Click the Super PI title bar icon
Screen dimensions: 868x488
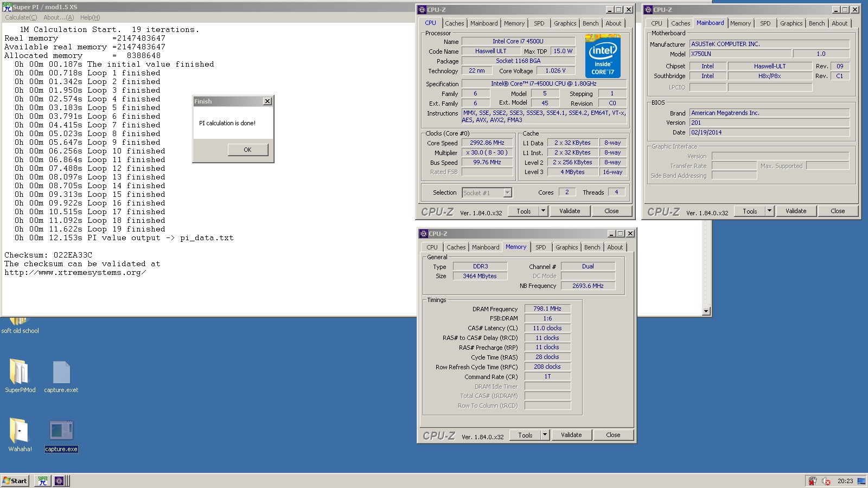coord(7,7)
